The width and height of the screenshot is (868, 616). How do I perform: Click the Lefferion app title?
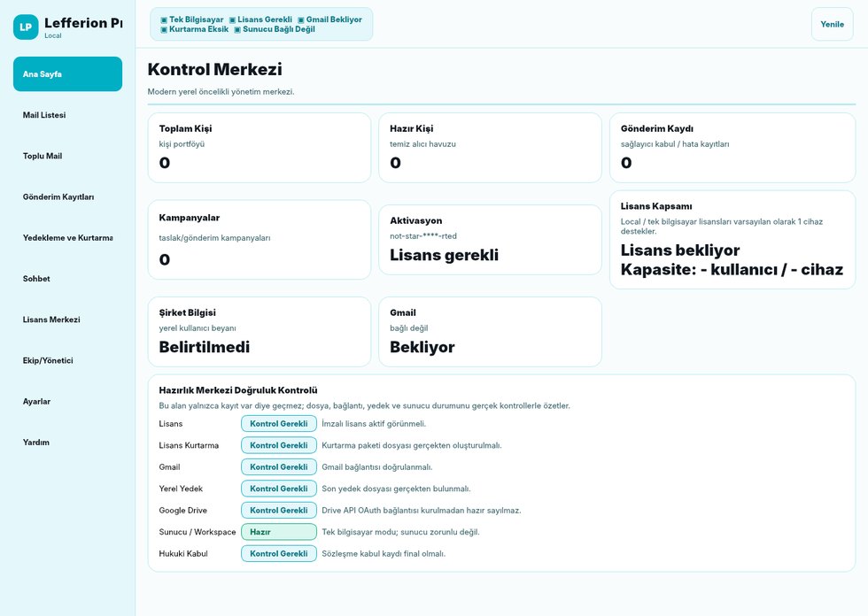(83, 23)
